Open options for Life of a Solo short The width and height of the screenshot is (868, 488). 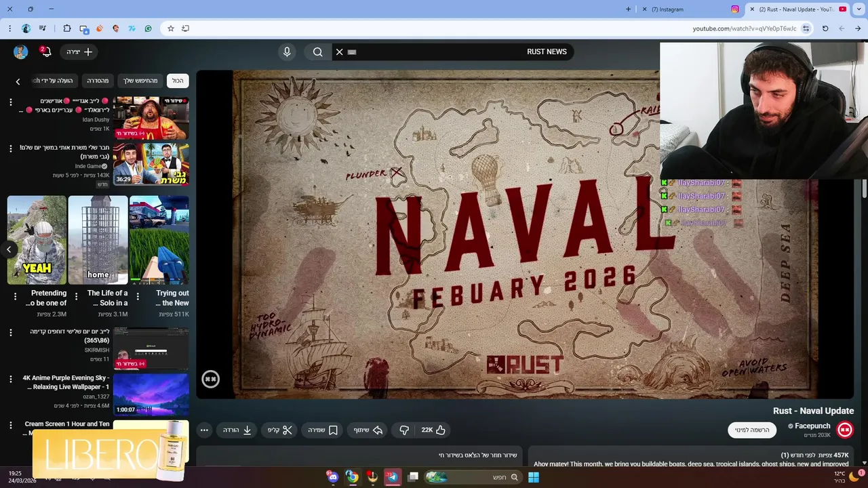[76, 296]
